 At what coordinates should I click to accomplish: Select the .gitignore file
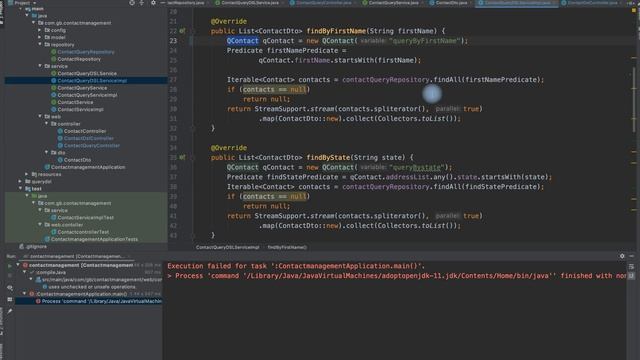(x=36, y=247)
